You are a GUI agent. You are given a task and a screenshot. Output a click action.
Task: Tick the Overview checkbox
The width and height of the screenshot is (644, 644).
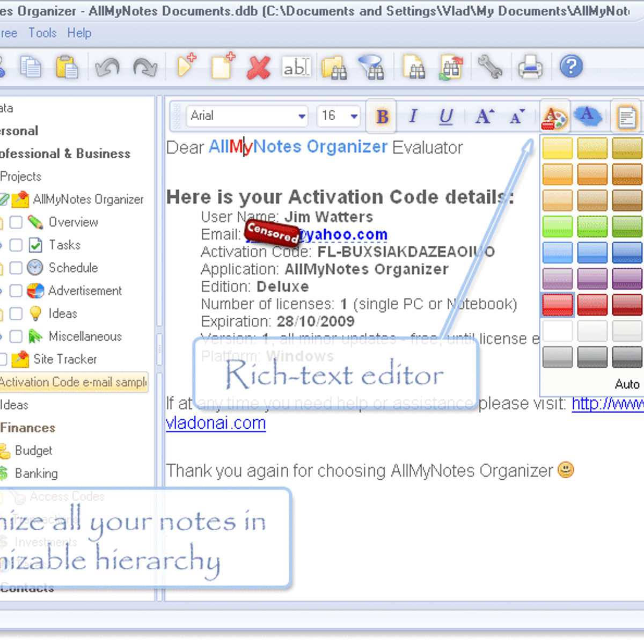pyautogui.click(x=16, y=222)
